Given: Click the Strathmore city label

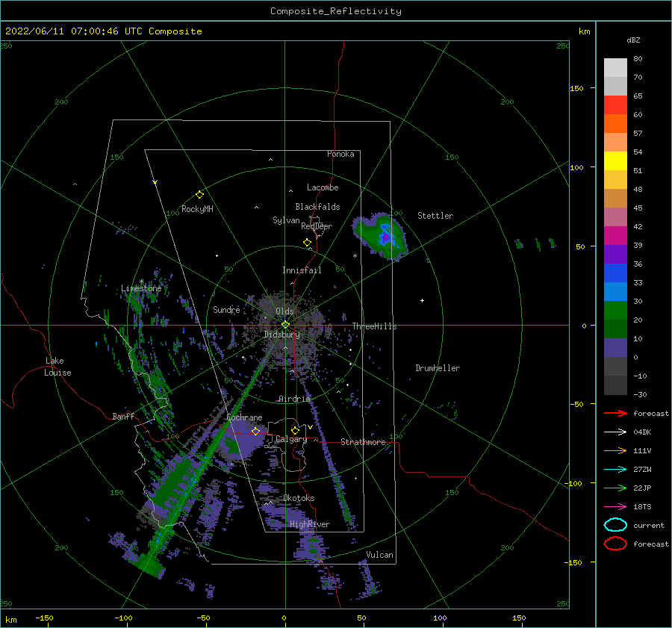Looking at the screenshot, I should tap(363, 442).
